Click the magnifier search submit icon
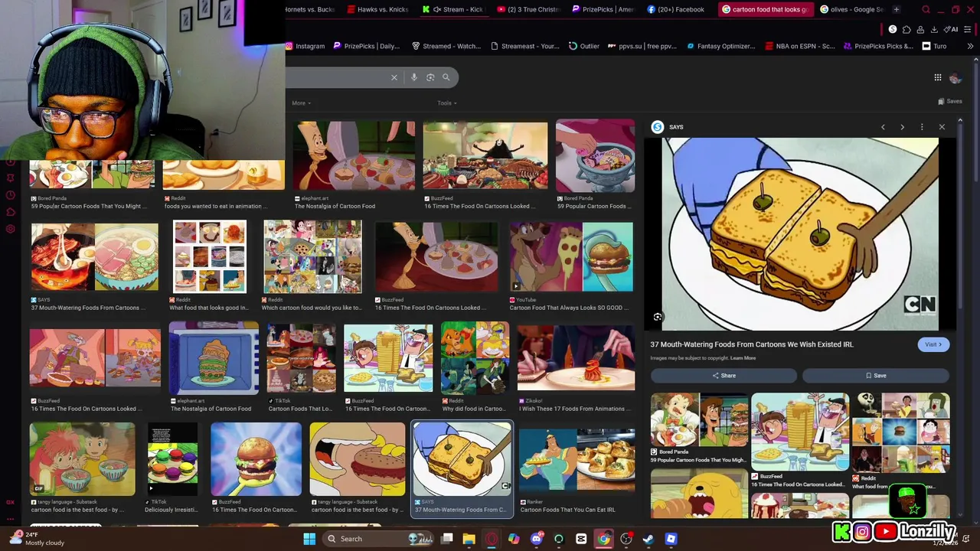Viewport: 980px width, 551px height. click(x=446, y=77)
